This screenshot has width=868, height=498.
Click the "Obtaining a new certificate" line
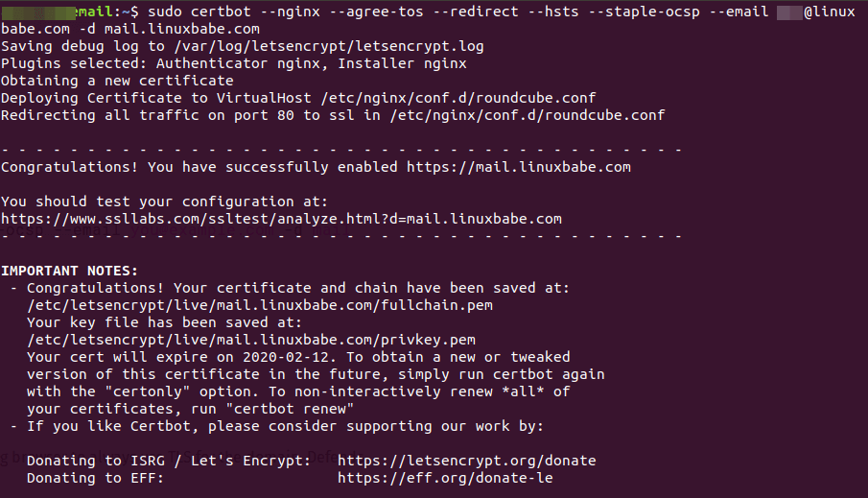117,81
